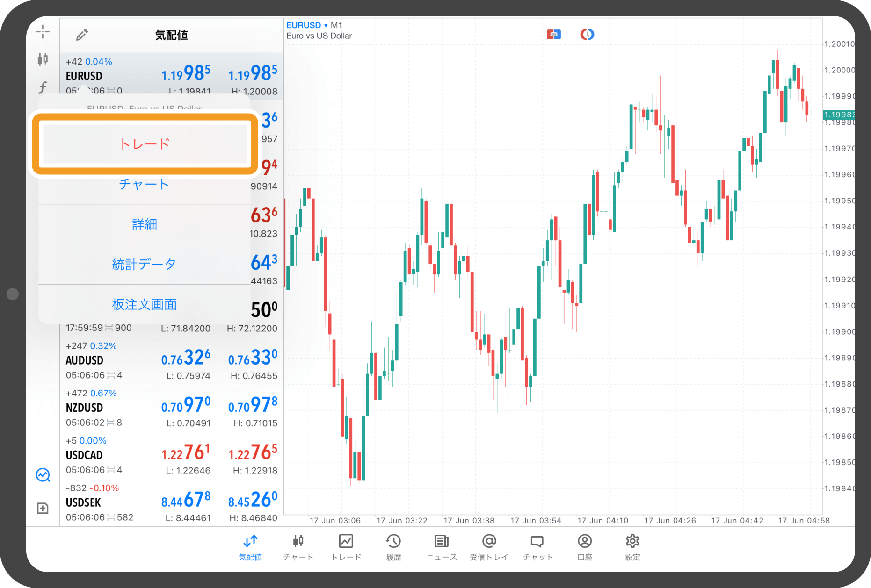Open the chart analysis icon in left sidebar
The width and height of the screenshot is (871, 588).
[x=43, y=475]
